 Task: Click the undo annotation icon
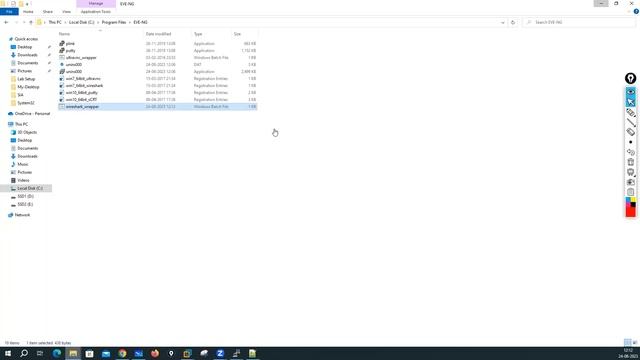(631, 152)
